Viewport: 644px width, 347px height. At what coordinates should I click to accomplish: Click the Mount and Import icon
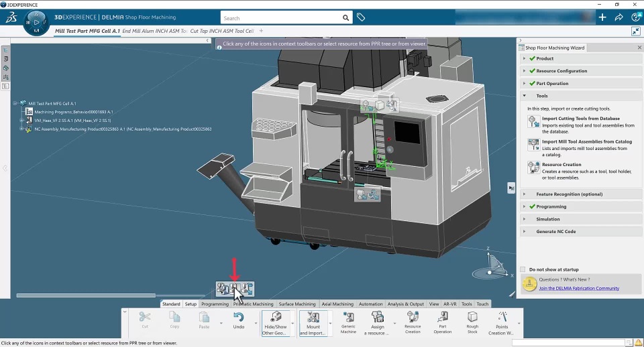click(313, 317)
